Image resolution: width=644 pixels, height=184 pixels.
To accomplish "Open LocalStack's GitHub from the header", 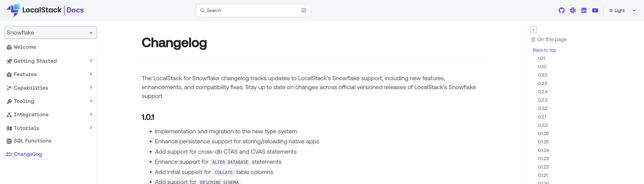I will (562, 10).
